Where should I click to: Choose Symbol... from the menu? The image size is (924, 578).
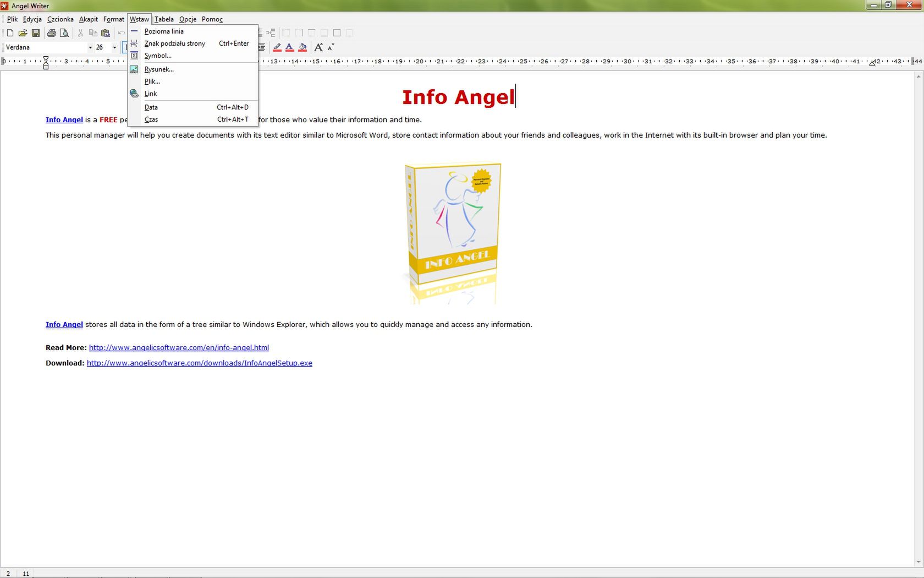click(193, 56)
